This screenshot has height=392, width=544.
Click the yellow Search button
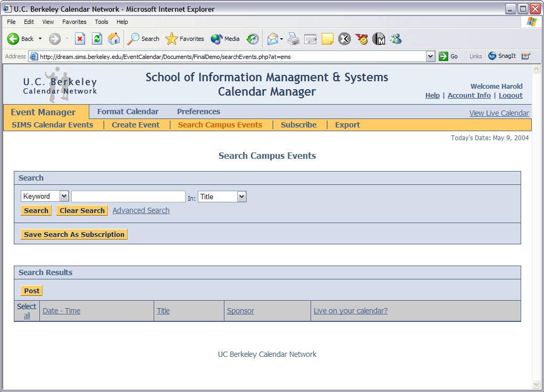tap(36, 210)
